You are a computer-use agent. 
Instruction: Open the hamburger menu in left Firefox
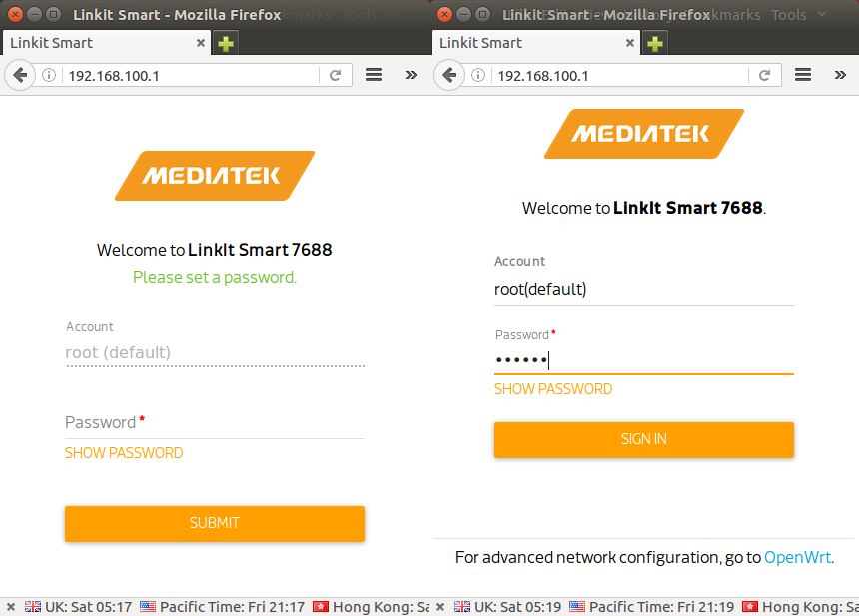tap(374, 75)
